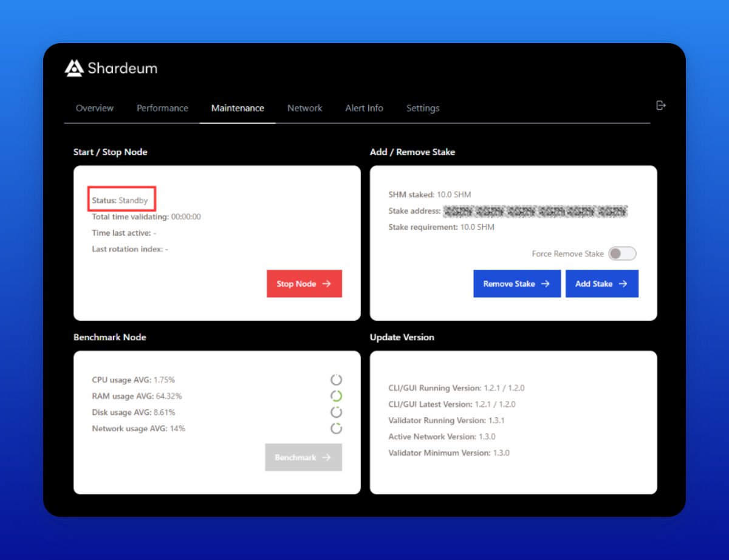Click 'Stake requirement: 10.0 SHM'
Viewport: 729px width, 560px height.
[x=442, y=227]
